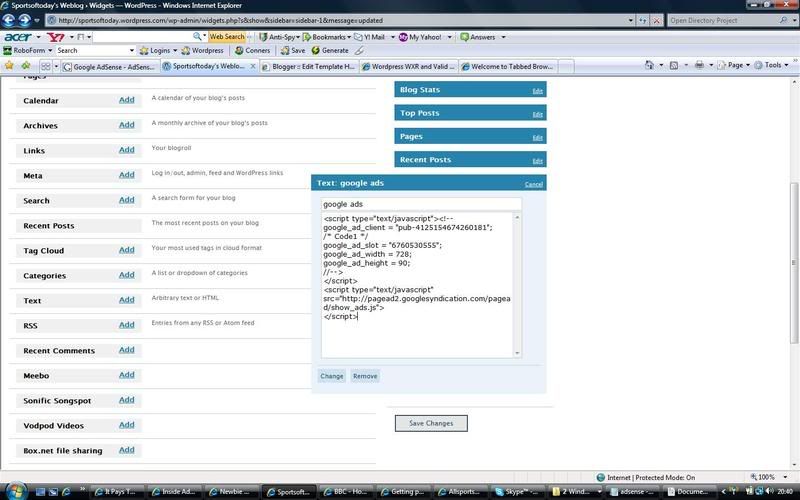This screenshot has height=500, width=800.
Task: Click the Acer toolbar logo
Action: tap(18, 37)
